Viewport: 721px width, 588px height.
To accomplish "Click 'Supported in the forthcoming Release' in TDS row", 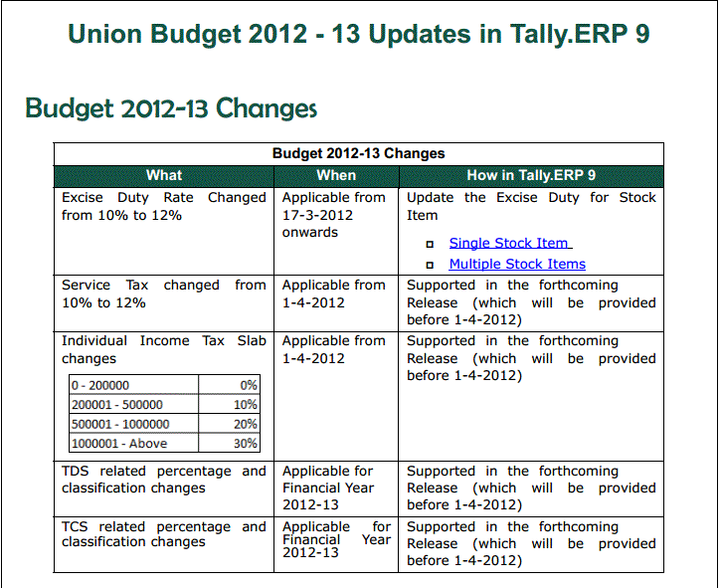I will tap(531, 489).
